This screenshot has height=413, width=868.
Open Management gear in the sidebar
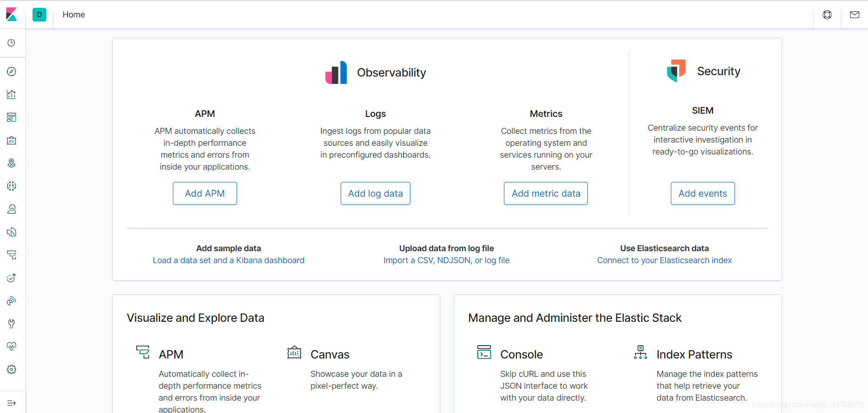pyautogui.click(x=11, y=369)
